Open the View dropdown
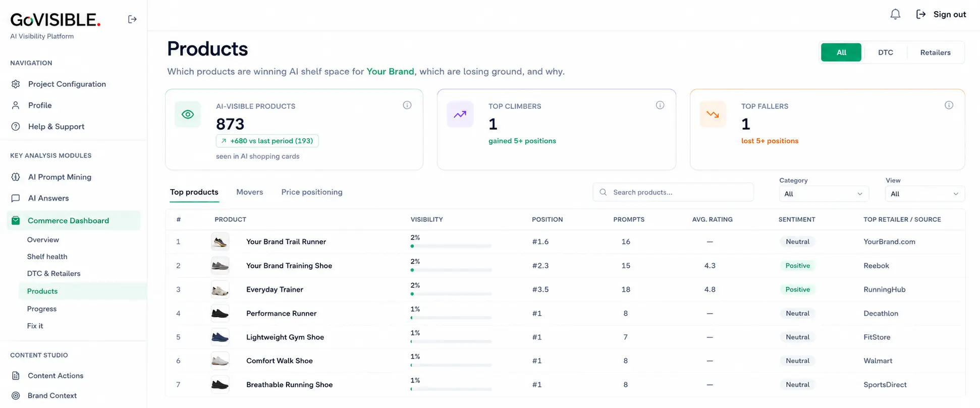Viewport: 980px width, 408px height. 925,194
